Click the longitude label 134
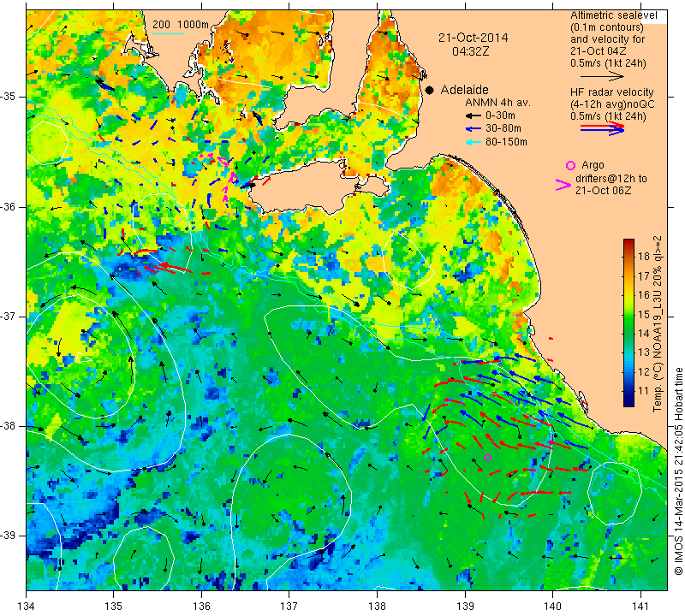 pyautogui.click(x=26, y=607)
